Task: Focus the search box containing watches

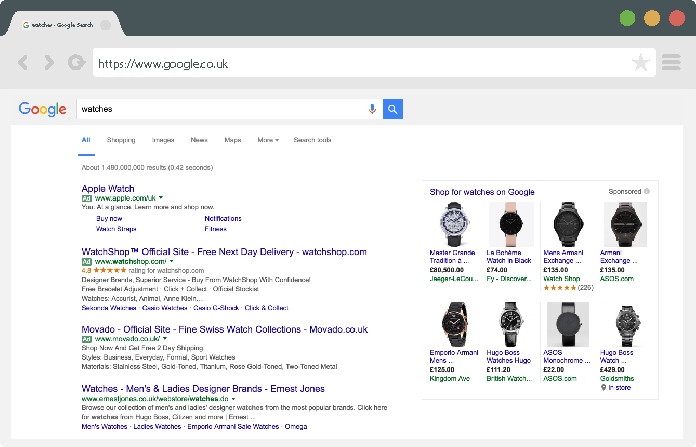Action: 222,109
